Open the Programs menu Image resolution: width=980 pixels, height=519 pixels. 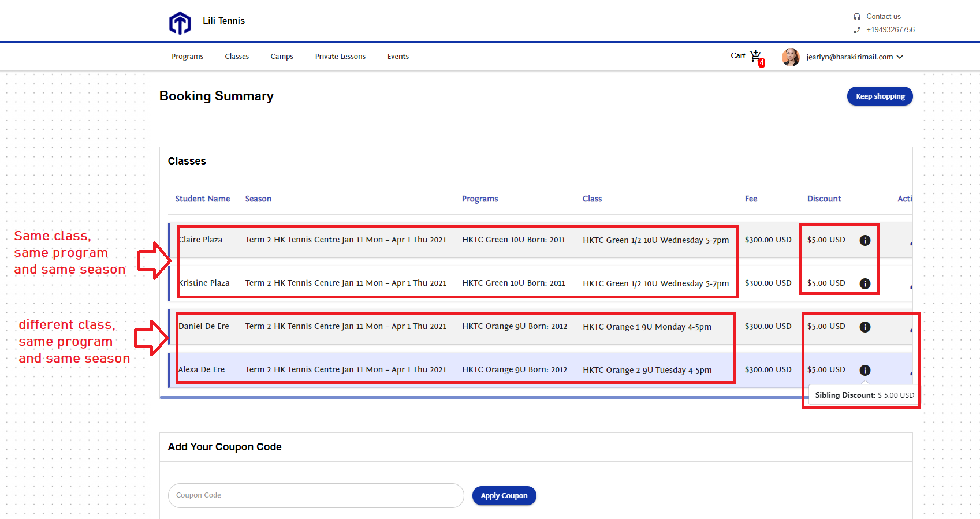[187, 57]
